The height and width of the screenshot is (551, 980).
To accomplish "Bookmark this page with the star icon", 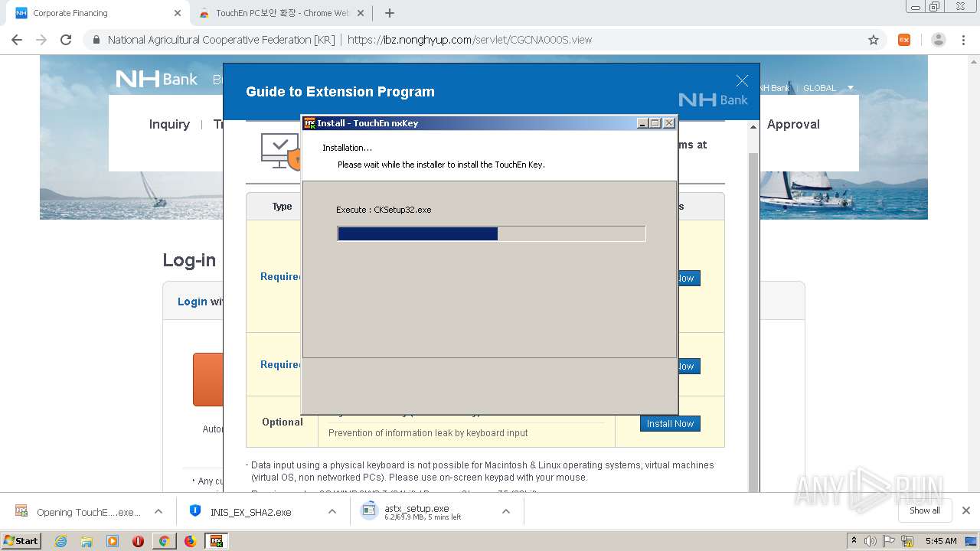I will click(874, 40).
